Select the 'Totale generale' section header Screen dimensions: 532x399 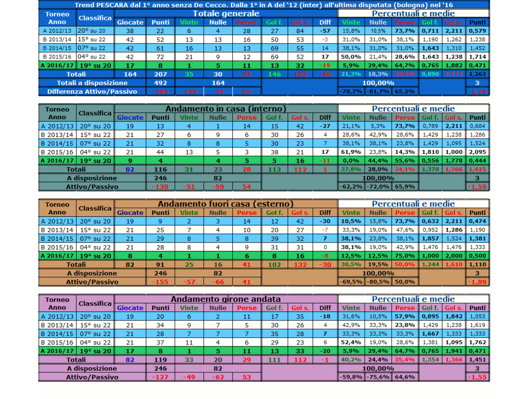(x=226, y=14)
